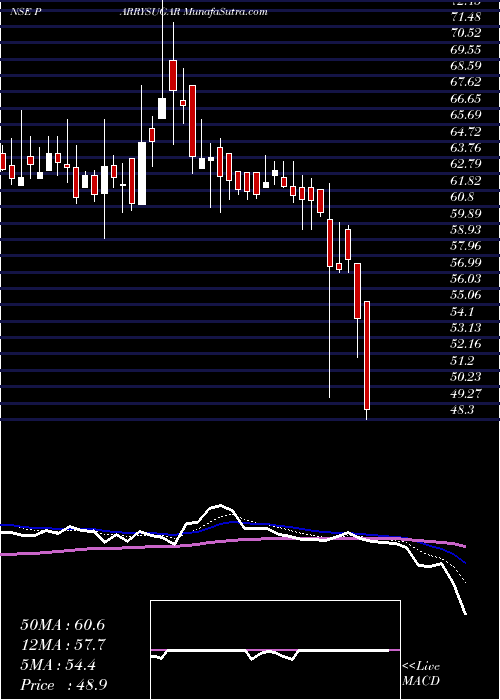Click the blue 12MA line in the moving-average panel
The image size is (500, 700).
click(x=232, y=522)
